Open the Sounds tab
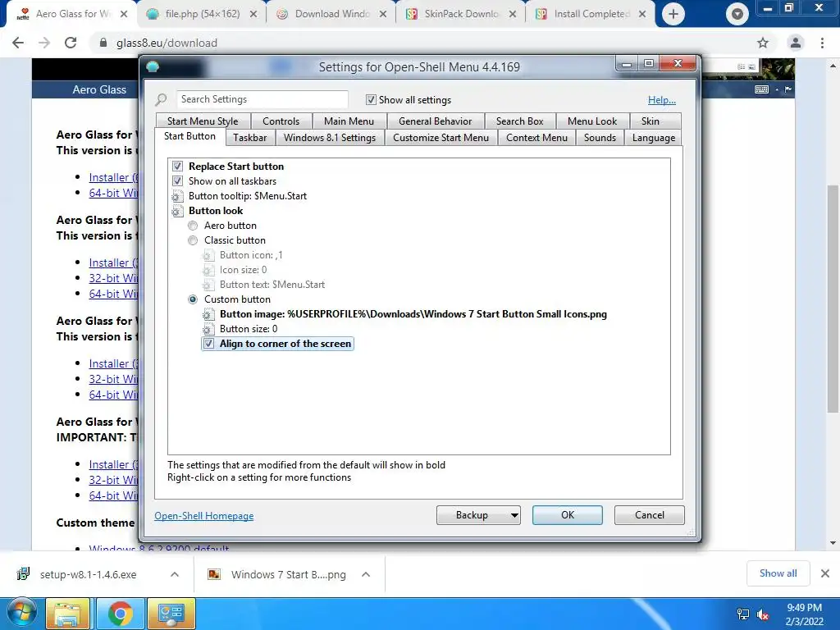The width and height of the screenshot is (840, 630). coord(600,138)
